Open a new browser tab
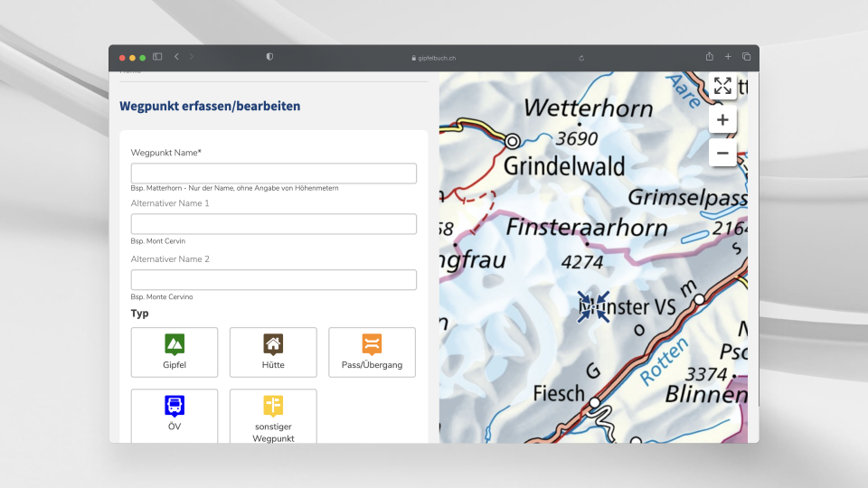The image size is (868, 488). point(728,57)
